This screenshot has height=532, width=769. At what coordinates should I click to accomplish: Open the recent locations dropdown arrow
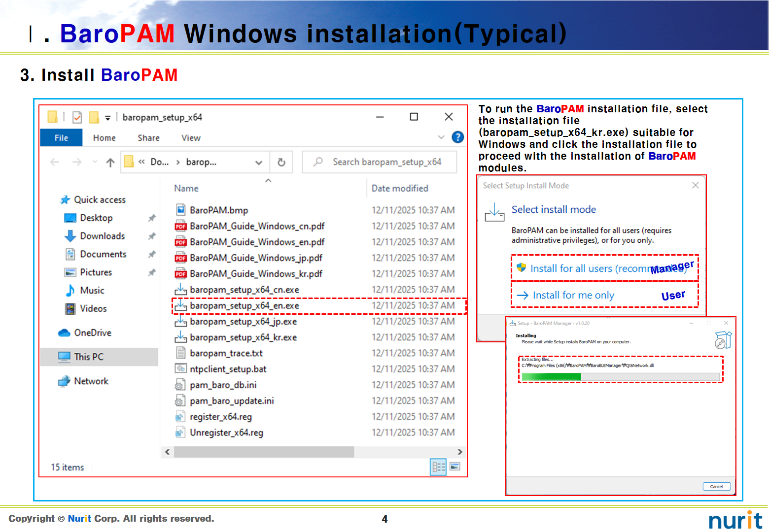click(x=95, y=162)
